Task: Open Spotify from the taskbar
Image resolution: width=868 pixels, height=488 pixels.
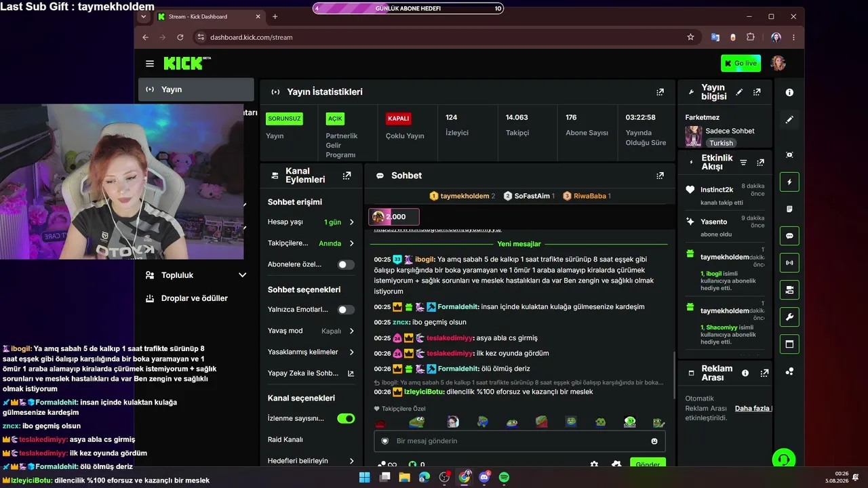Action: [x=504, y=477]
